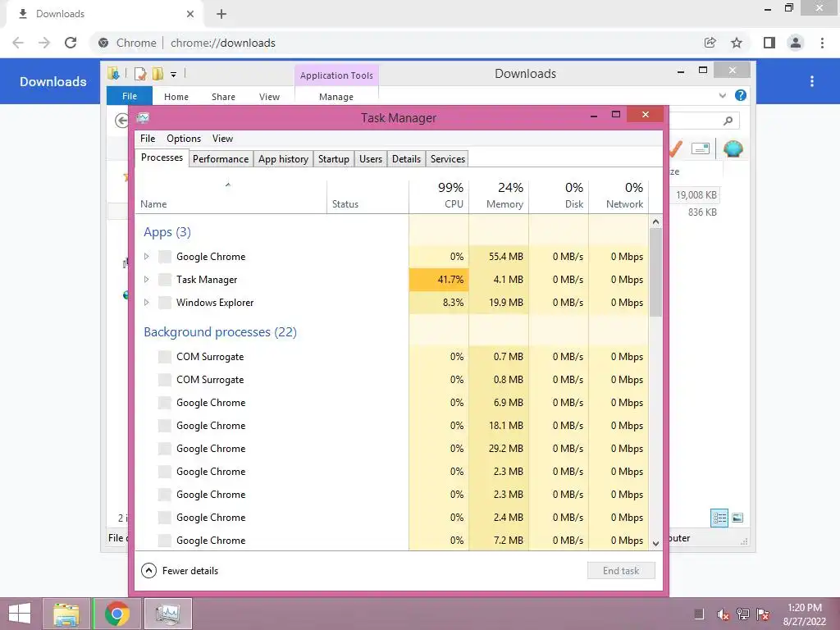Open Google Chrome from the taskbar
This screenshot has width=840, height=630.
tap(116, 614)
